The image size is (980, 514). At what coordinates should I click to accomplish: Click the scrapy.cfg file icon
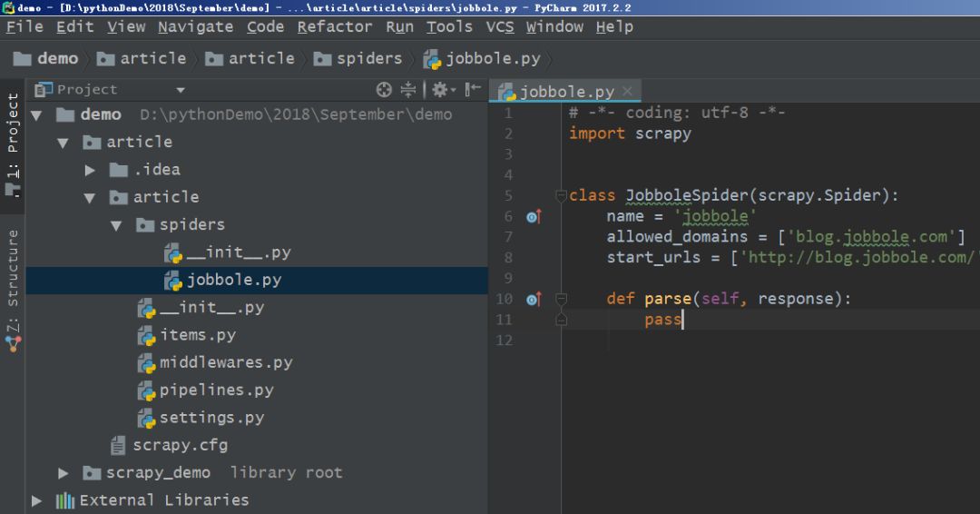click(x=117, y=445)
